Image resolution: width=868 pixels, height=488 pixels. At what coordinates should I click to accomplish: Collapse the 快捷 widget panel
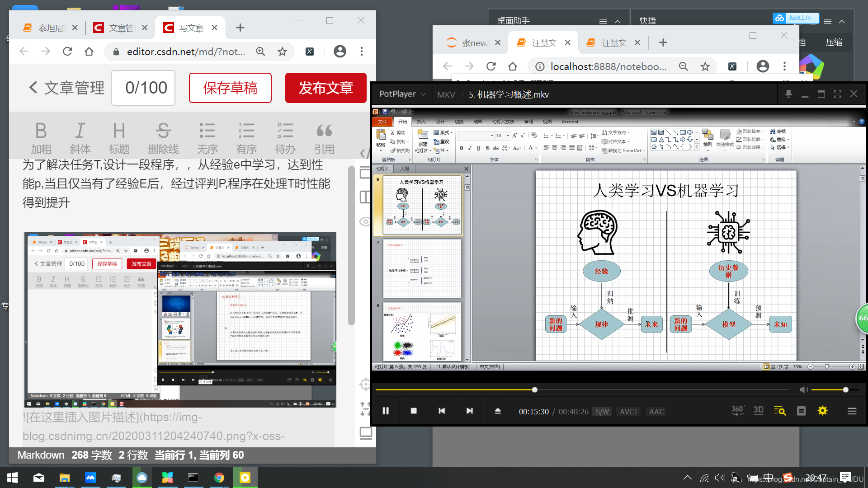point(842,21)
